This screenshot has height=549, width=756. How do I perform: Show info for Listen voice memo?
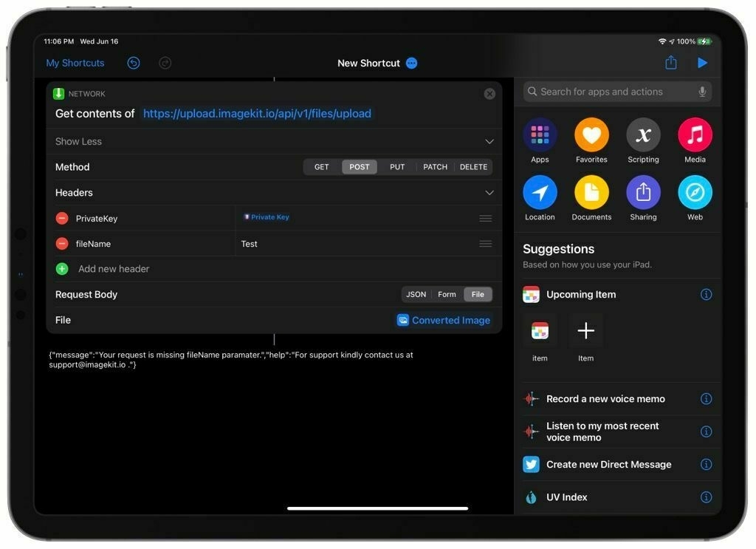coord(706,432)
